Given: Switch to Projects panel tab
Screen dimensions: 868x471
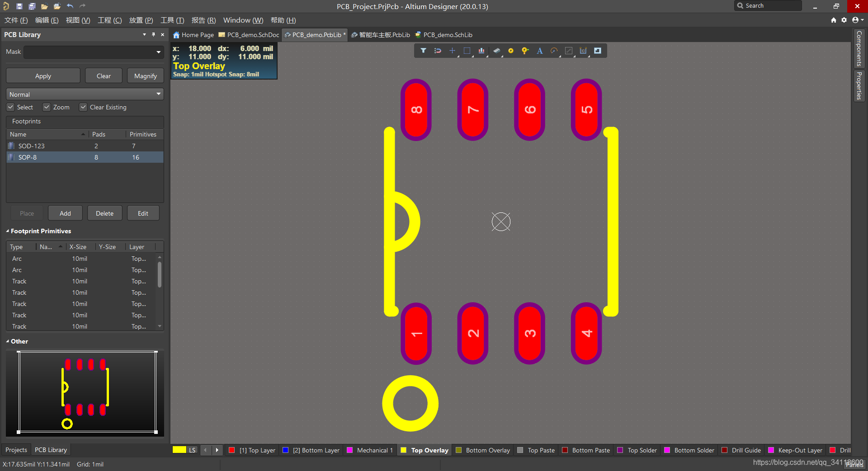Looking at the screenshot, I should 16,450.
